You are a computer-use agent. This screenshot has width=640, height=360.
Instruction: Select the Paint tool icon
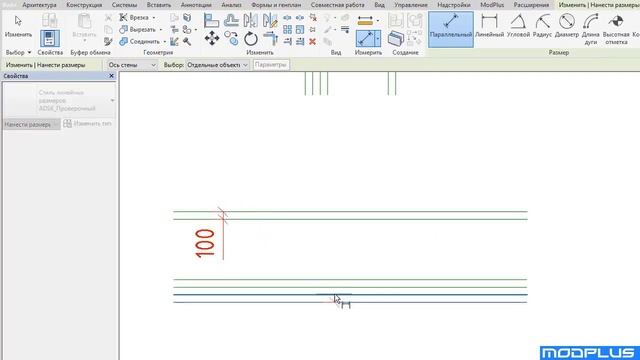[187, 29]
